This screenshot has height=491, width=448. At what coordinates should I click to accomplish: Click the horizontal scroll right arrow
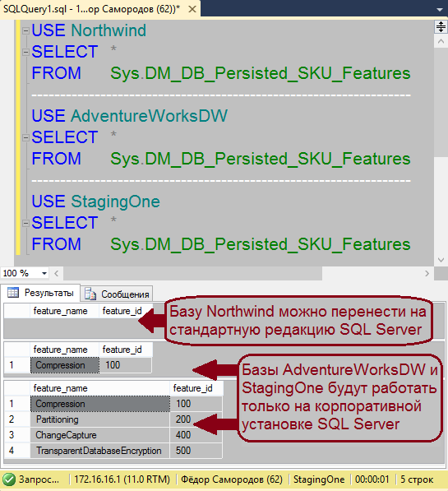pos(427,273)
